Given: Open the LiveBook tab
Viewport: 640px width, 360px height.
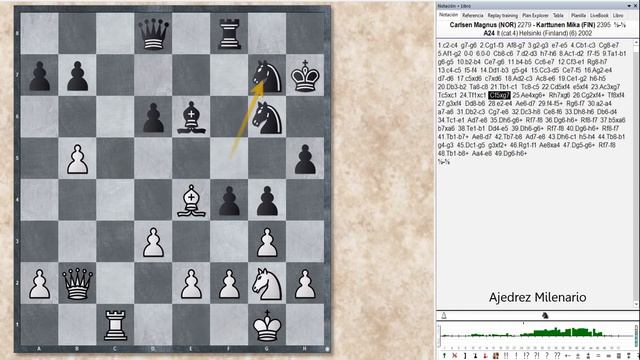Looking at the screenshot, I should click(x=599, y=15).
